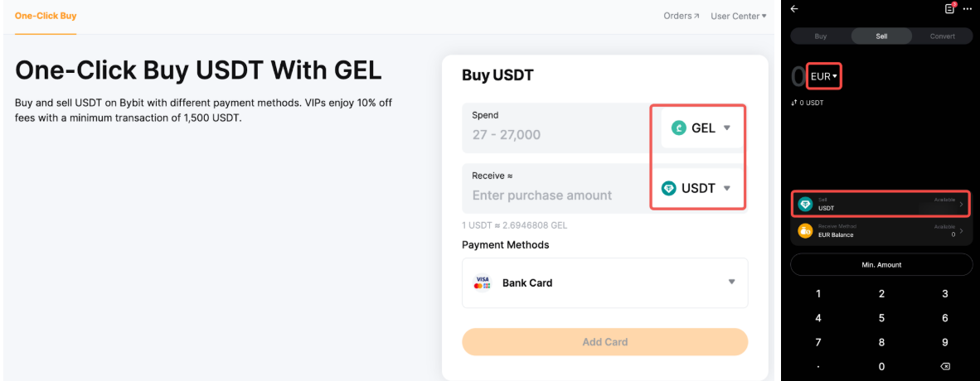Click the USDT coin icon in Receive field
This screenshot has height=381, width=980.
click(669, 188)
